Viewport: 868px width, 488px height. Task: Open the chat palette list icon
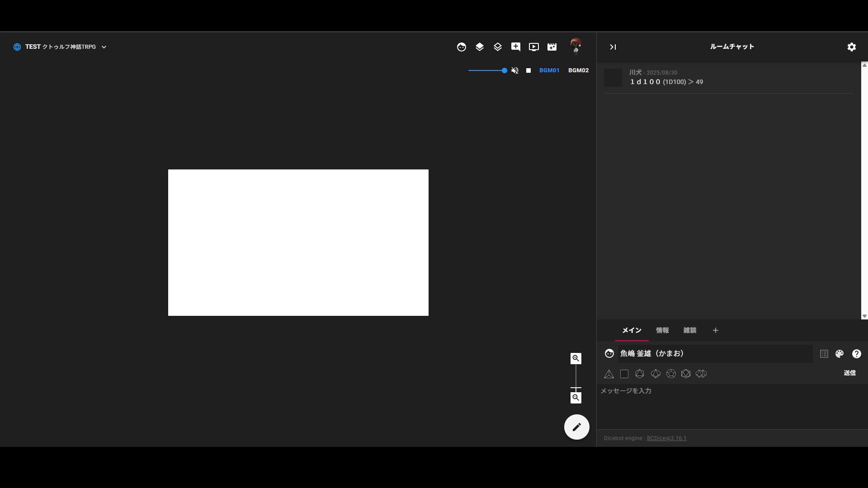824,354
